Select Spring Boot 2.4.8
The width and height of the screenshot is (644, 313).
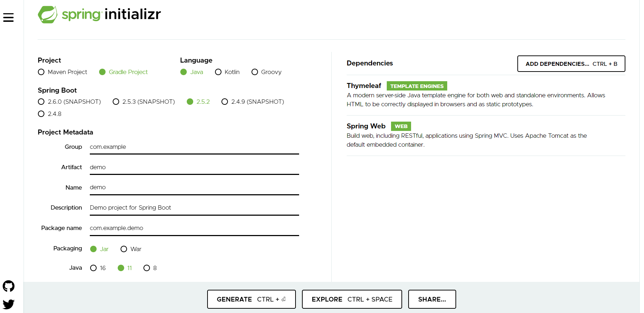pyautogui.click(x=50, y=114)
